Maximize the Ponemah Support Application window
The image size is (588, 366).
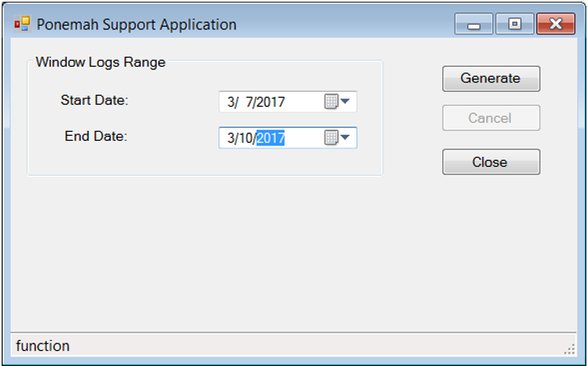coord(514,24)
